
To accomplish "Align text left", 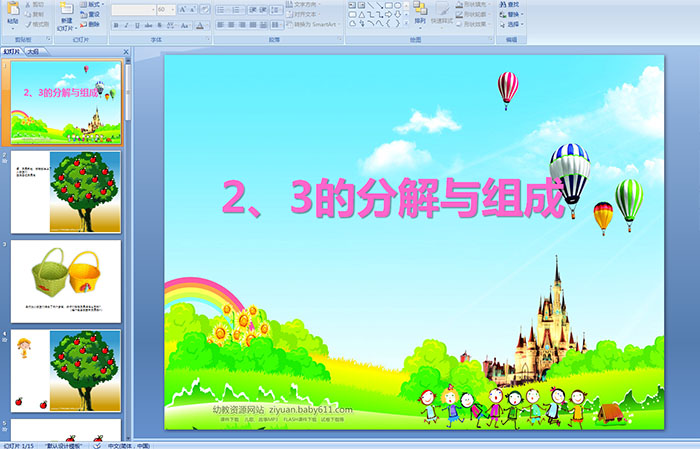I will pos(221,25).
